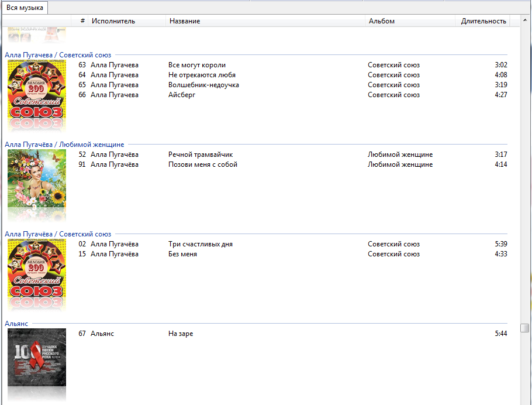Highlight the track Волшебник-недоучка
This screenshot has width=532, height=405.
pyautogui.click(x=203, y=85)
